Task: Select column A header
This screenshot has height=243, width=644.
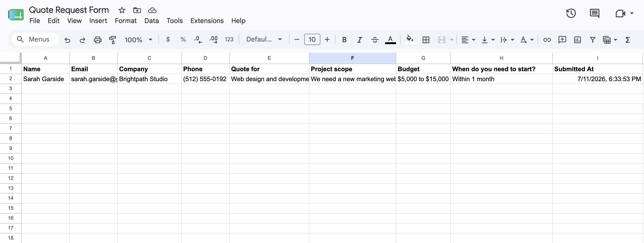Action: tap(46, 58)
